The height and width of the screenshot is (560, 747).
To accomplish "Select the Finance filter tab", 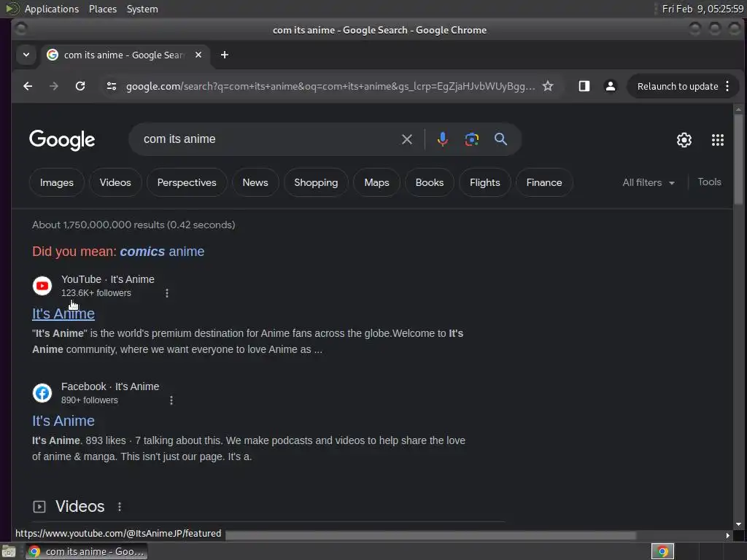I will click(544, 182).
